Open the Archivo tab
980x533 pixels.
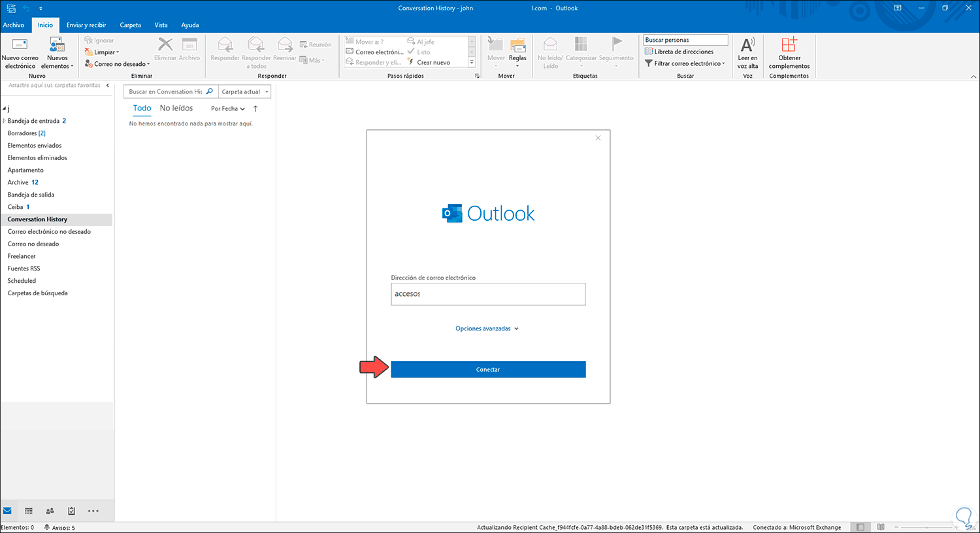tap(14, 25)
